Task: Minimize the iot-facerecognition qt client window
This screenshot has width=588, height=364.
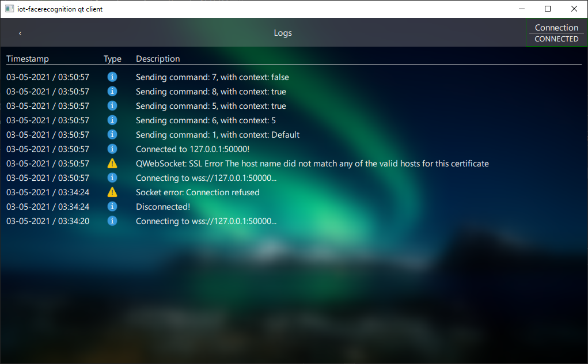Action: (521, 9)
